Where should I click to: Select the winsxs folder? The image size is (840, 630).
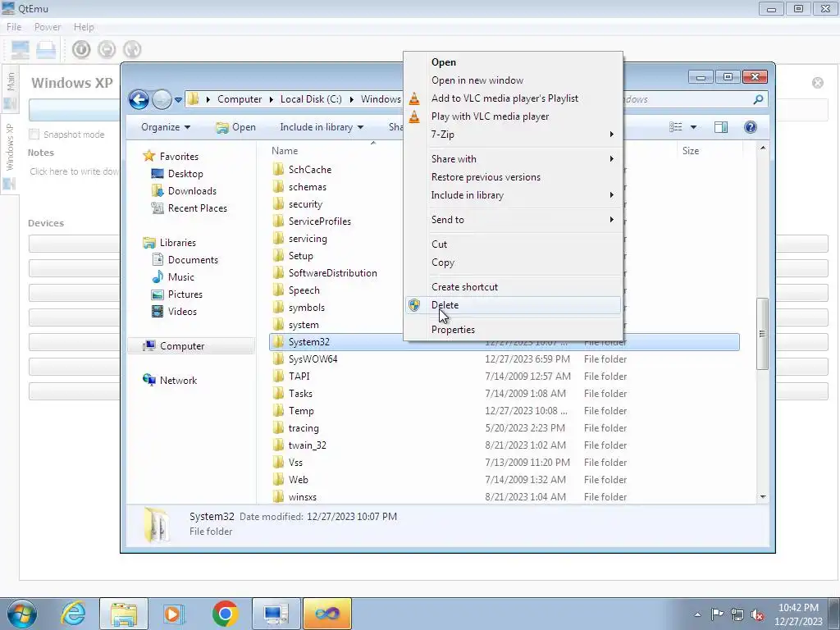coord(302,497)
